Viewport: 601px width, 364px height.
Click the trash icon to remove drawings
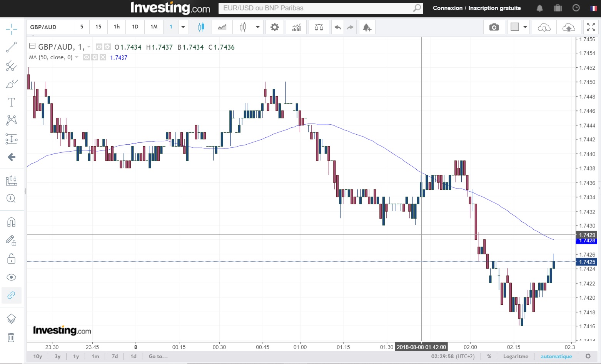(x=11, y=337)
